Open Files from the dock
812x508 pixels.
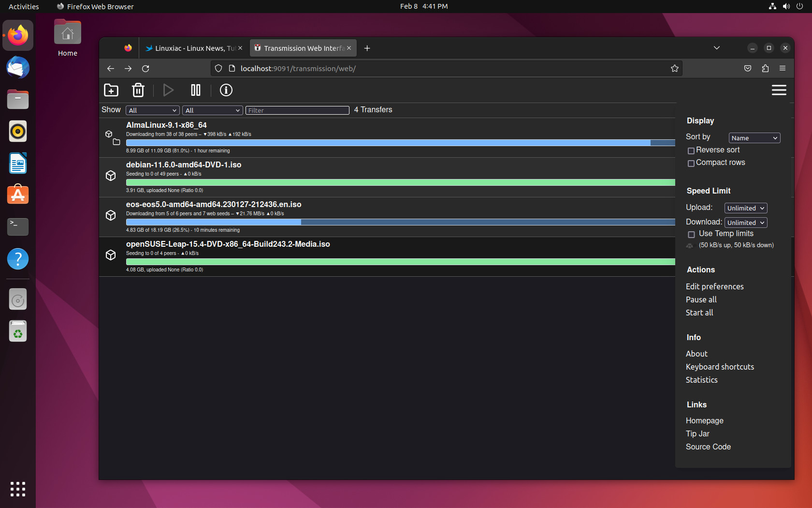tap(18, 99)
